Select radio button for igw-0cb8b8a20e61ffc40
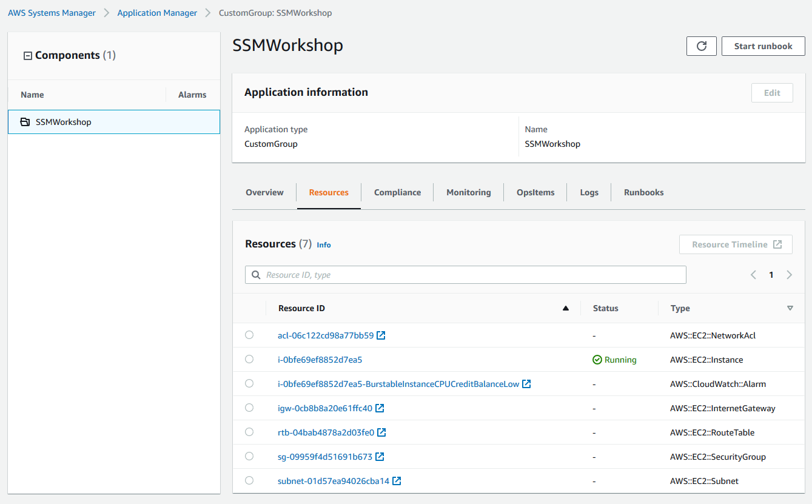The width and height of the screenshot is (812, 504). point(249,408)
